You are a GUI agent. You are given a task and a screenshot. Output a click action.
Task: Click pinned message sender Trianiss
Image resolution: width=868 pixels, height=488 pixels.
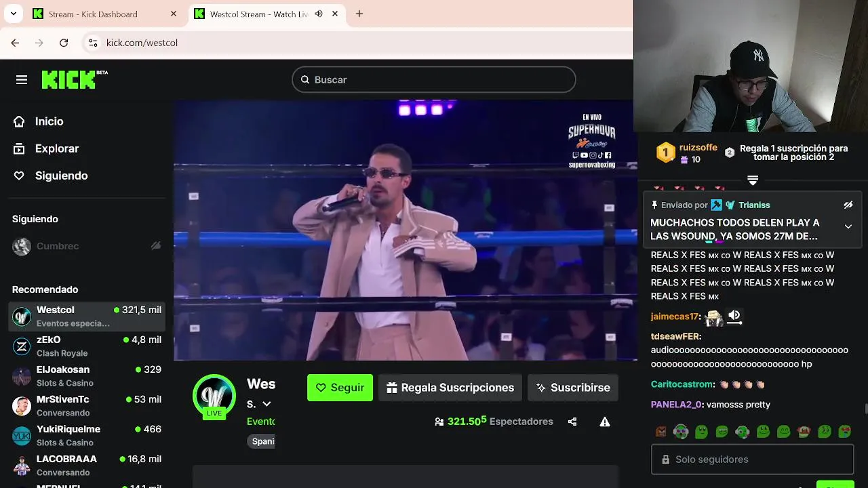(753, 205)
